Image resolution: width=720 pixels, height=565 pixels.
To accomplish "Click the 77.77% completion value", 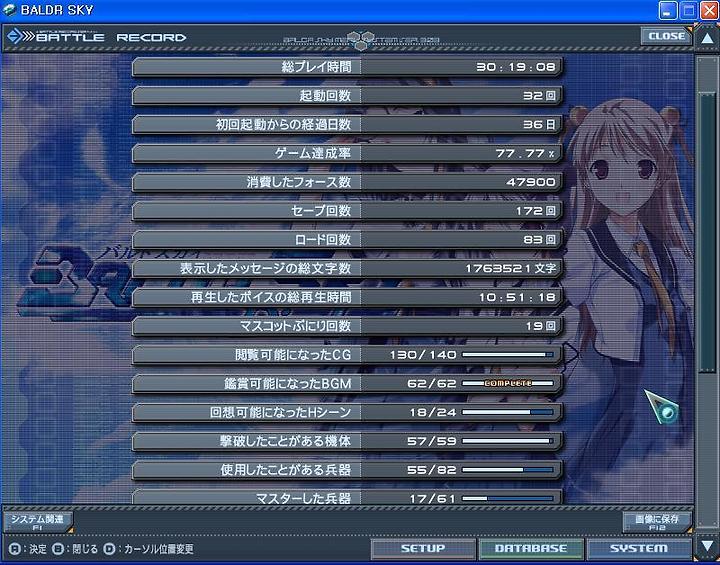I will pyautogui.click(x=525, y=153).
